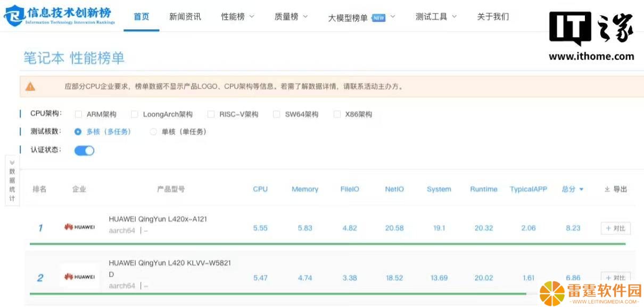
Task: Sort by the FileIO column header
Action: 350,189
